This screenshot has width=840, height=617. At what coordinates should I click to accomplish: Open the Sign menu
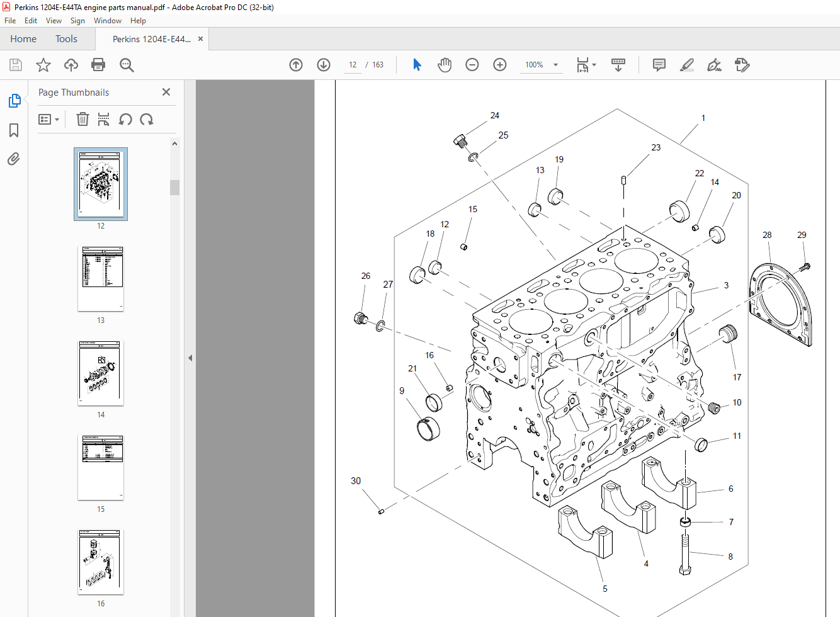[77, 21]
